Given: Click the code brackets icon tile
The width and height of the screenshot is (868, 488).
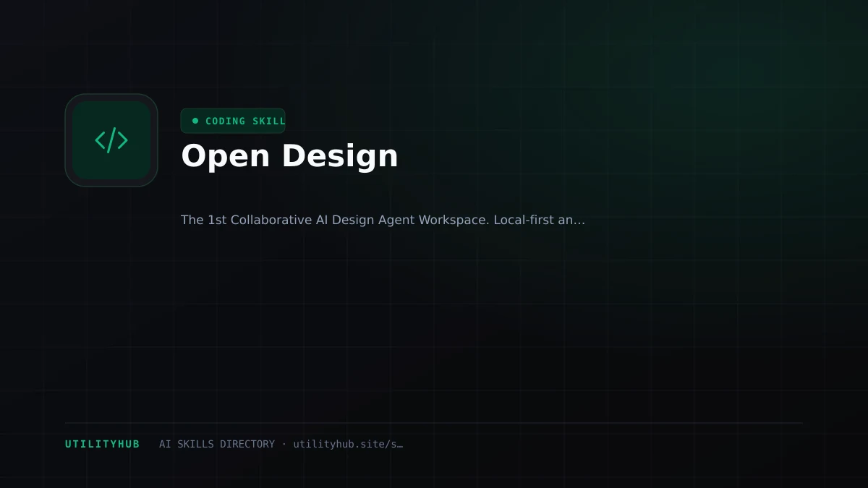Looking at the screenshot, I should tap(111, 140).
